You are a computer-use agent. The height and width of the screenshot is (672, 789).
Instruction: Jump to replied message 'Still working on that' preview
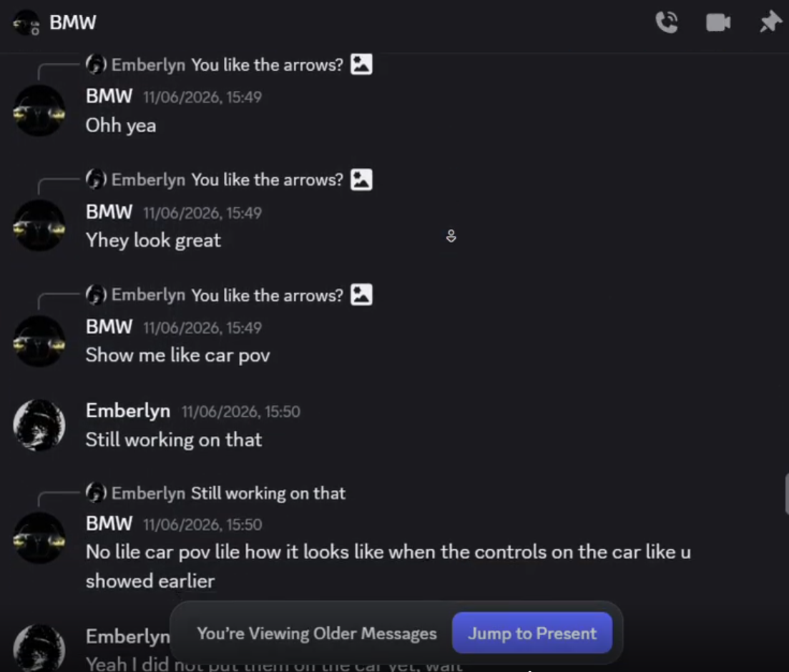pyautogui.click(x=268, y=493)
